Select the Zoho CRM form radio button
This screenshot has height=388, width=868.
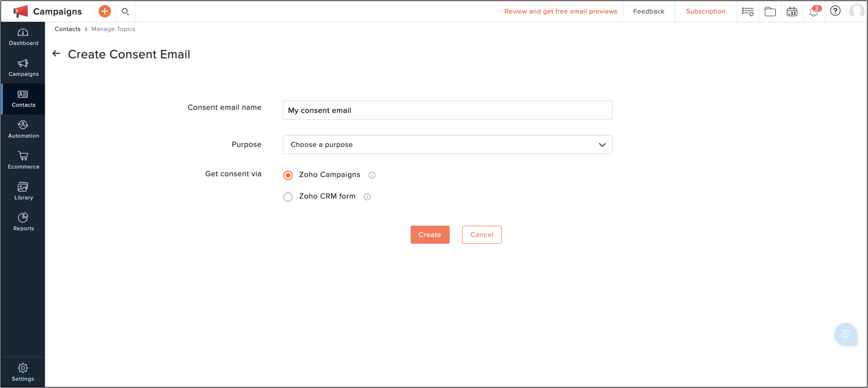(x=288, y=197)
